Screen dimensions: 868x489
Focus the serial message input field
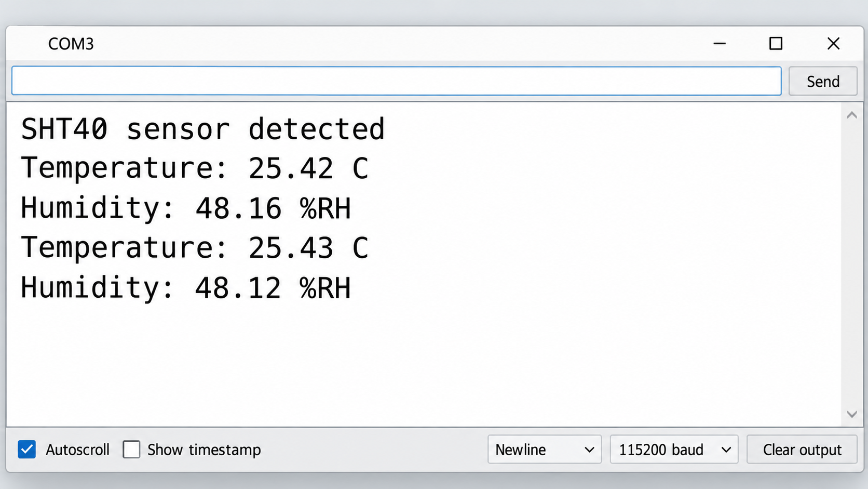tap(397, 81)
